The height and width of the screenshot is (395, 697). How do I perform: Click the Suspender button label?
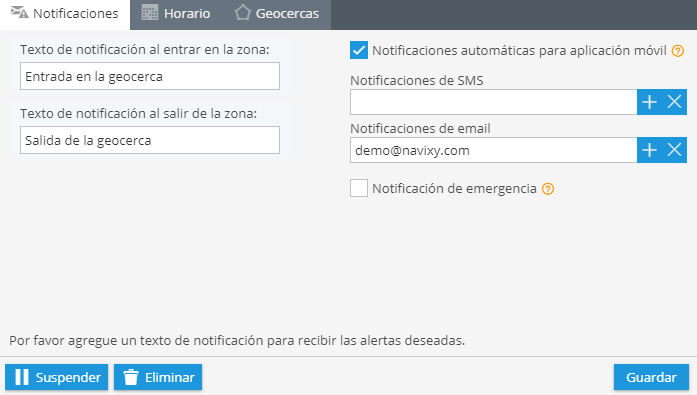pos(68,377)
